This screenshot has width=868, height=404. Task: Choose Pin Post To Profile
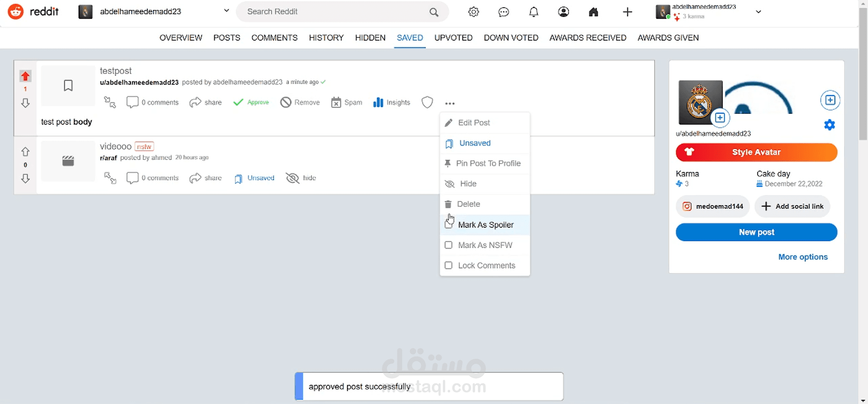coord(485,164)
